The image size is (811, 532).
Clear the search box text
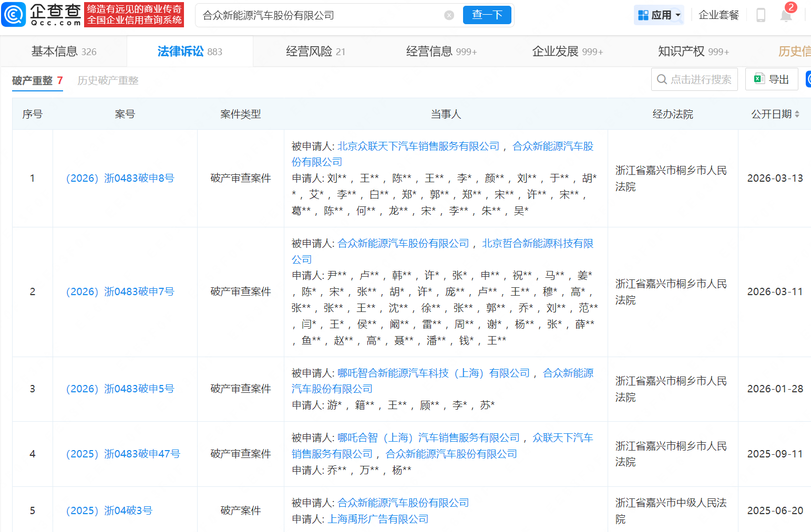tap(449, 15)
